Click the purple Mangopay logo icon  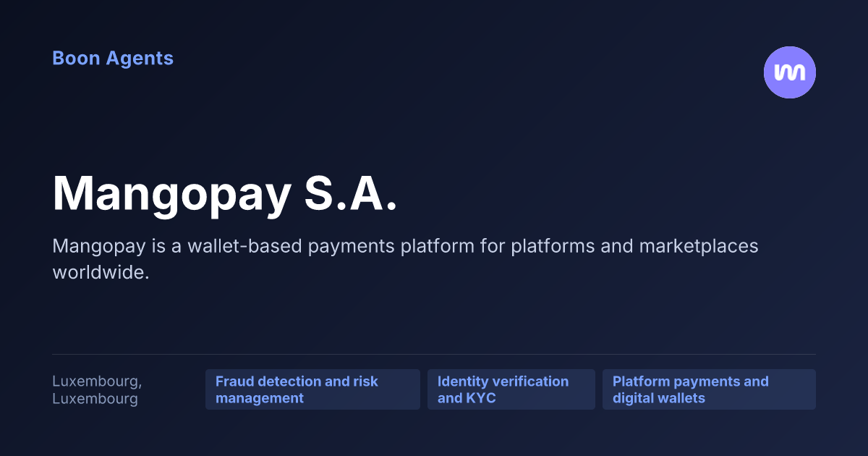(790, 72)
